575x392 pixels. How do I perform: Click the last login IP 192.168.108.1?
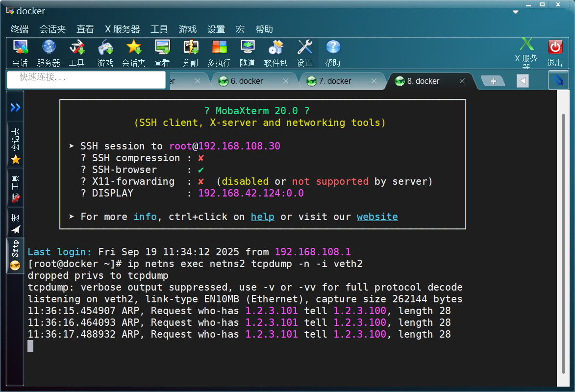(x=313, y=252)
